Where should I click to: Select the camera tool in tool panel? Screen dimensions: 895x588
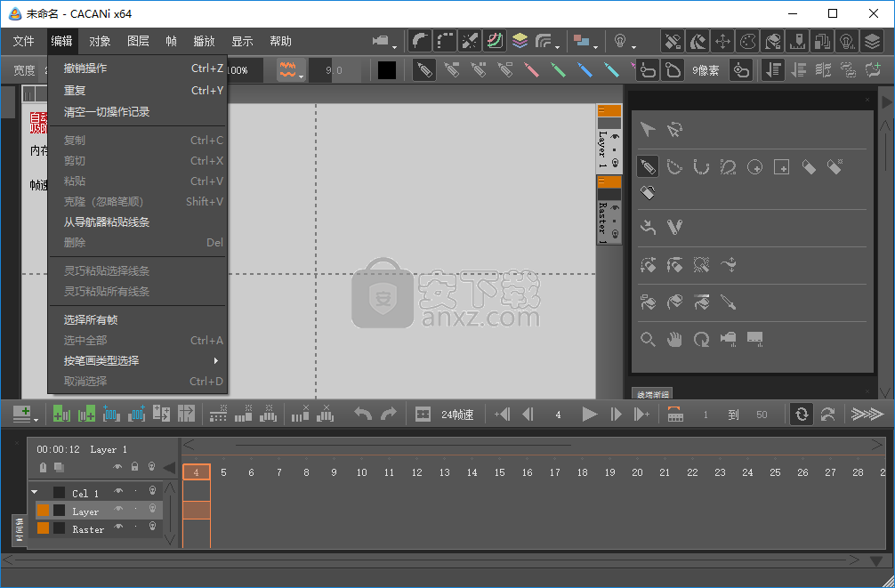click(729, 340)
